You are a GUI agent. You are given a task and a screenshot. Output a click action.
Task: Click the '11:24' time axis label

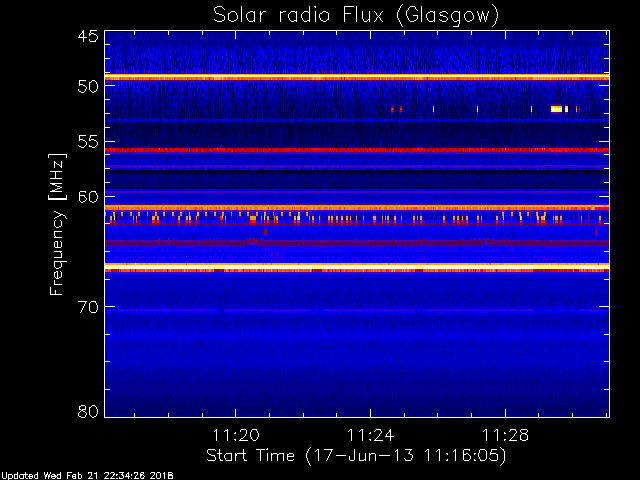(371, 436)
